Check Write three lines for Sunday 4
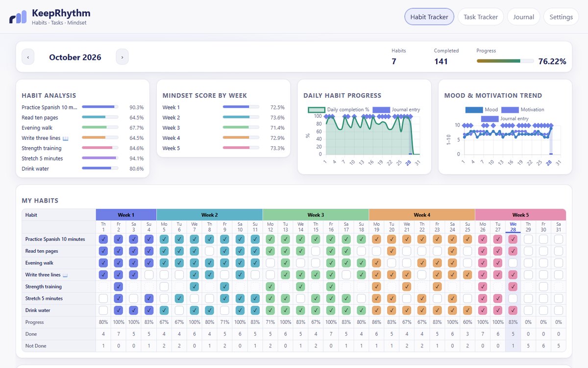Image resolution: width=588 pixels, height=368 pixels. click(x=149, y=275)
